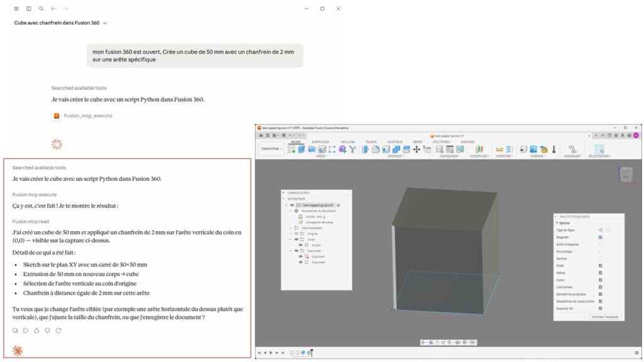Go back with the chat back arrow

(x=53, y=9)
